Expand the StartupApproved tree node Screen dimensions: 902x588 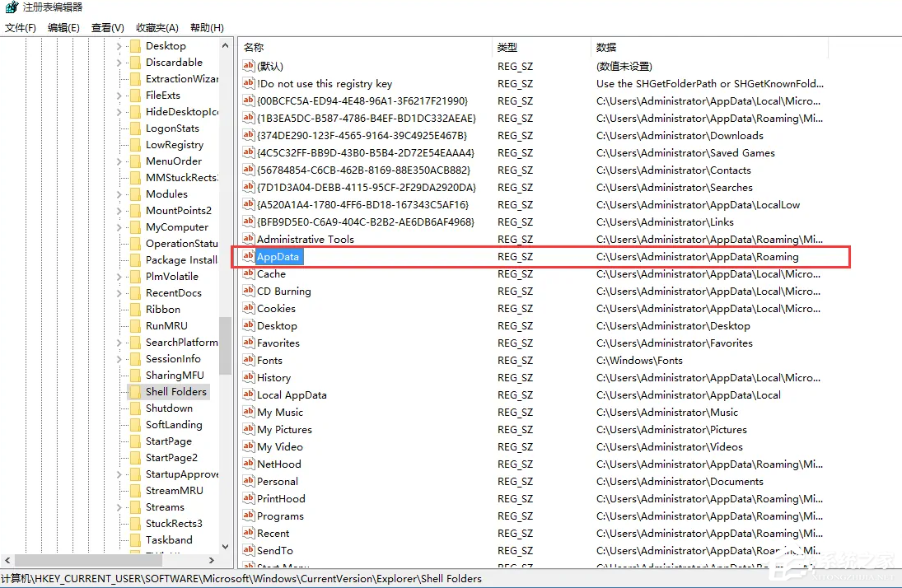click(x=118, y=474)
